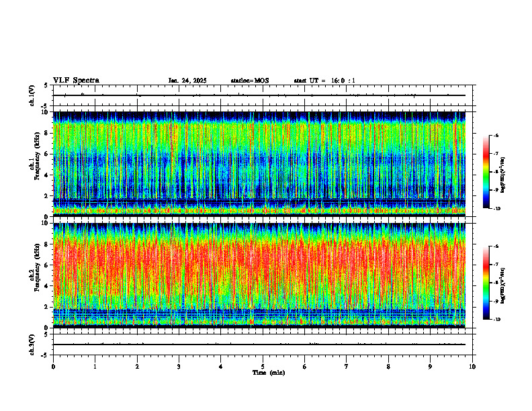The image size is (532, 411).
Task: Click the ch.1 frequency tick label "4"
Action: [x=46, y=175]
